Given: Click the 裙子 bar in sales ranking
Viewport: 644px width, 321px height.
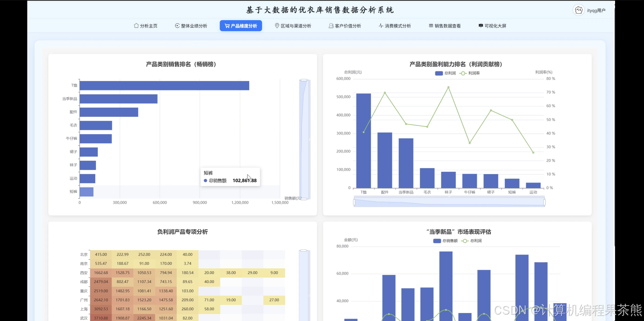Looking at the screenshot, I should 89,152.
